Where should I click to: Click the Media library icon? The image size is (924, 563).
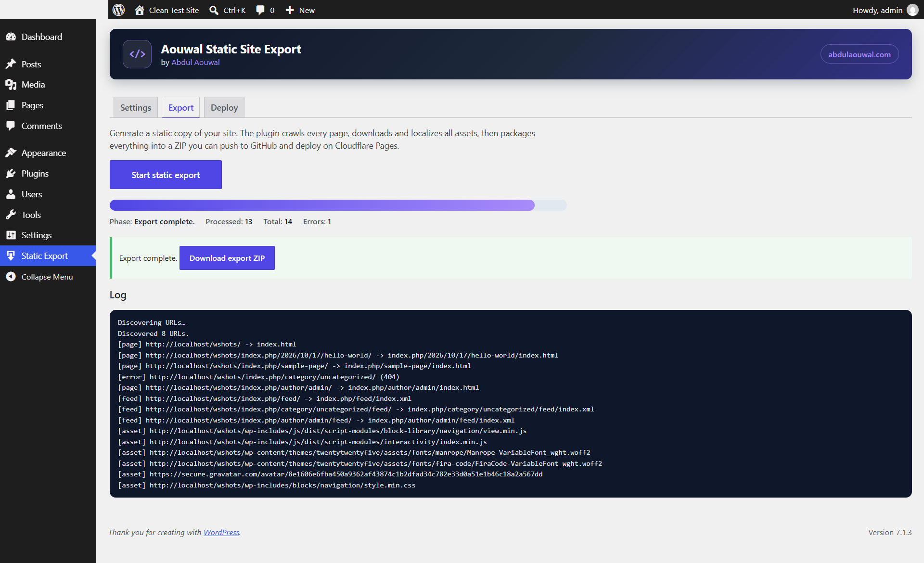(11, 85)
